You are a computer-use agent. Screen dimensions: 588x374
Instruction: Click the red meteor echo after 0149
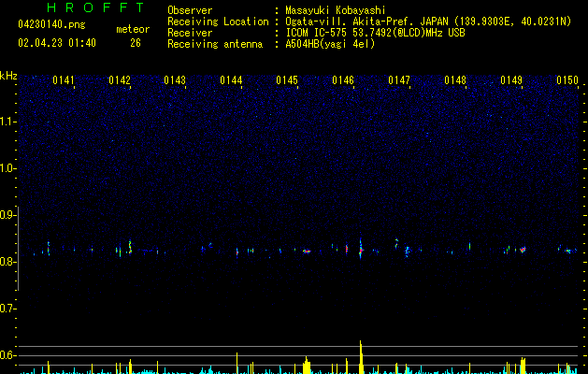tap(523, 249)
